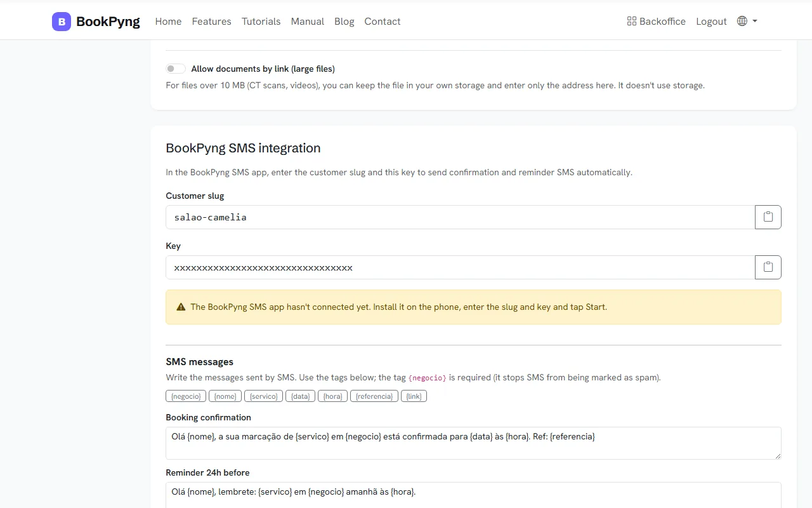Click the SMS app not connected warning text
The height and width of the screenshot is (508, 812).
click(x=398, y=307)
